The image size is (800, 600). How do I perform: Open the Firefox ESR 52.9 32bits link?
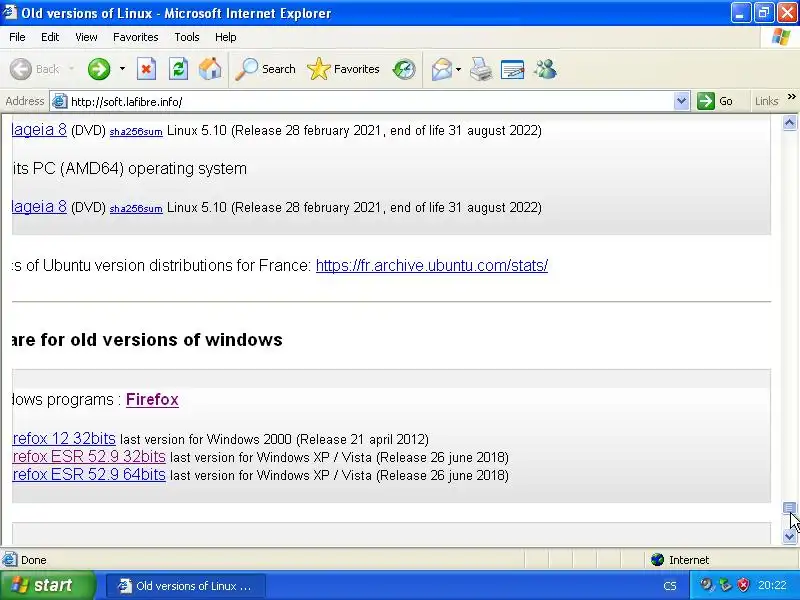pos(89,457)
